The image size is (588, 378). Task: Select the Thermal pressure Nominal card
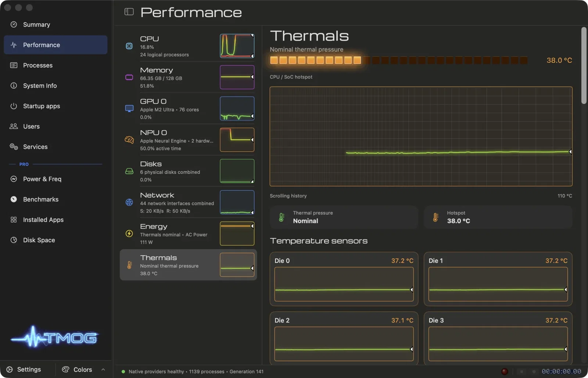(x=344, y=217)
